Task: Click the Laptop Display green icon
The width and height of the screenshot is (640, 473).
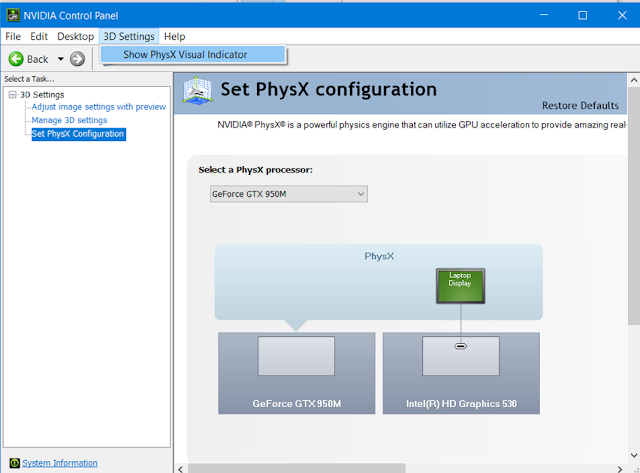Action: [460, 286]
